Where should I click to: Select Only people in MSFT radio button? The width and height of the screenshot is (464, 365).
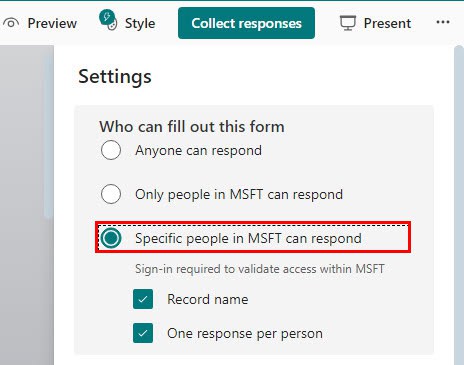(111, 194)
